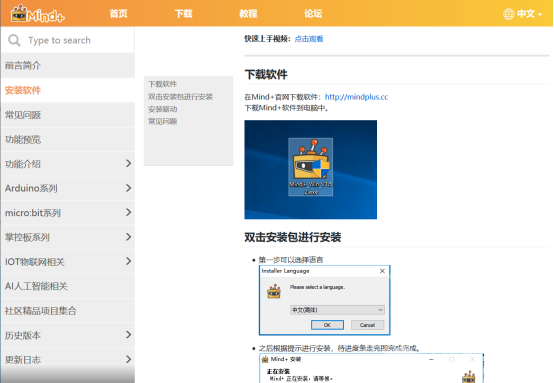
Task: Open the 论坛 menu item
Action: tap(313, 14)
